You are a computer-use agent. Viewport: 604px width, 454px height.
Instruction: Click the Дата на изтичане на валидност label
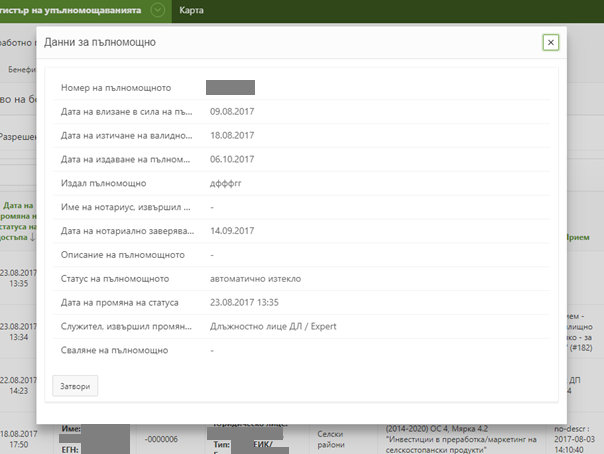[126, 136]
